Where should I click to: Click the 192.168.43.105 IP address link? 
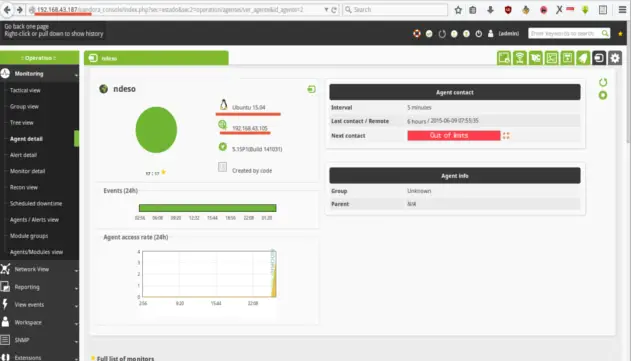pyautogui.click(x=250, y=128)
